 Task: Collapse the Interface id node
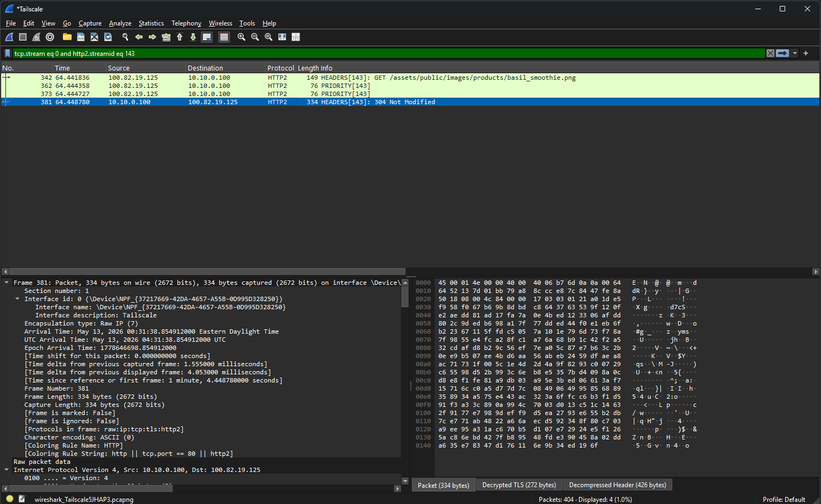tap(17, 299)
